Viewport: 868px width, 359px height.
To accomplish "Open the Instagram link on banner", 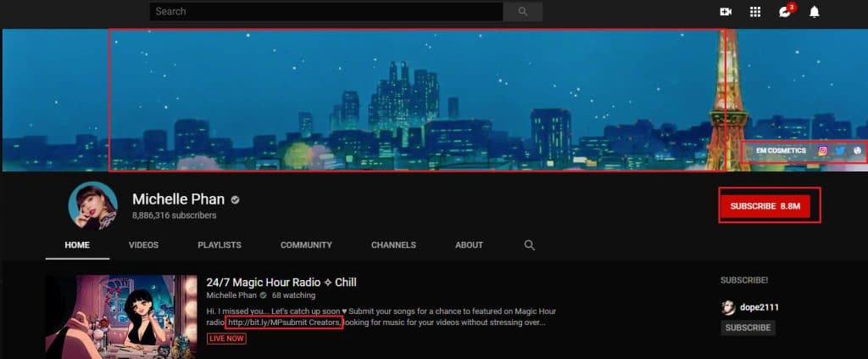I will click(x=822, y=150).
